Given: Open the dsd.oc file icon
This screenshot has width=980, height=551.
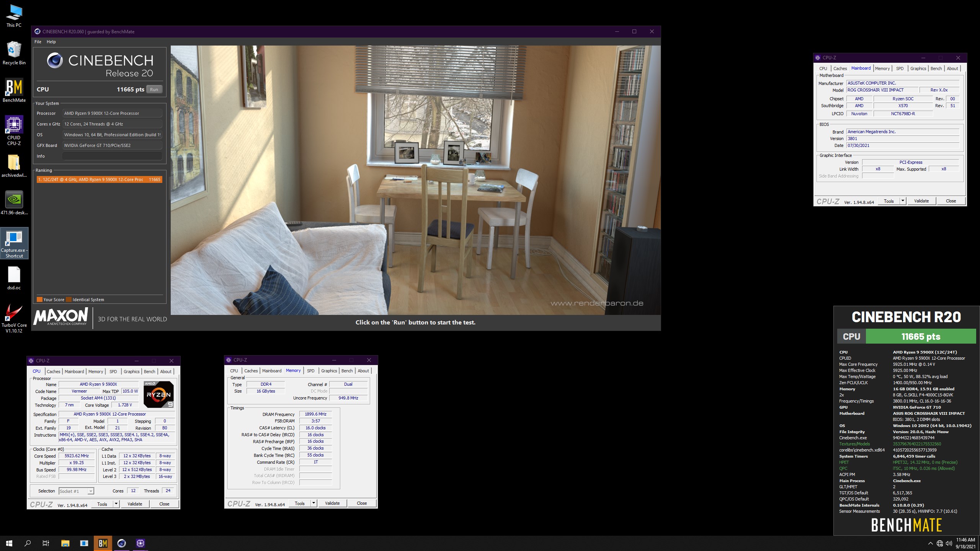Looking at the screenshot, I should point(14,278).
